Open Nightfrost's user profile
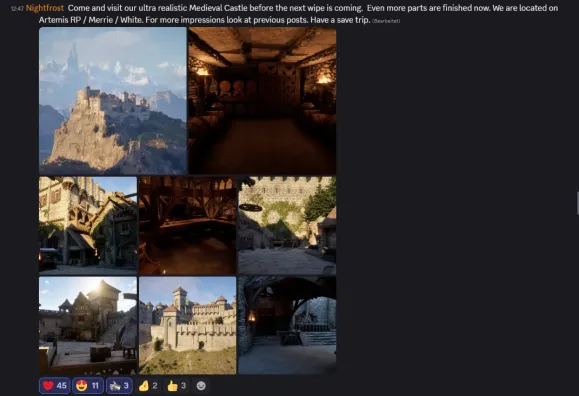The image size is (579, 396). coord(45,8)
